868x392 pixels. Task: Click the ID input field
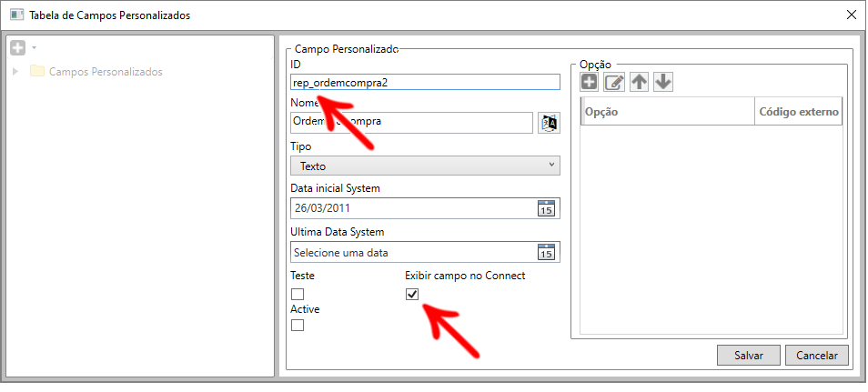[425, 82]
